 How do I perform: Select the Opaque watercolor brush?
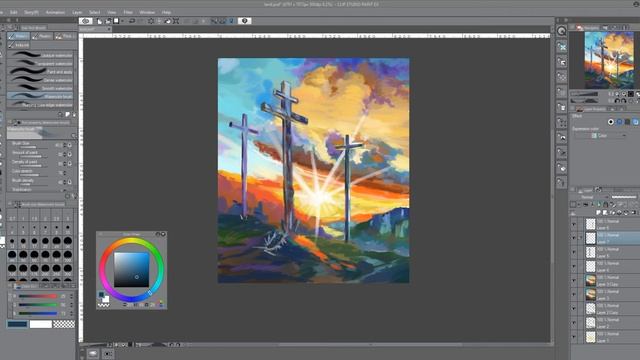40,55
